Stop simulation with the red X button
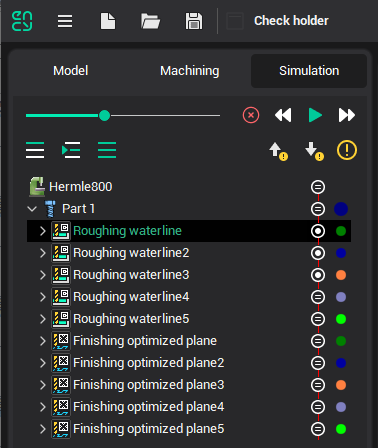378x448 pixels. [251, 115]
